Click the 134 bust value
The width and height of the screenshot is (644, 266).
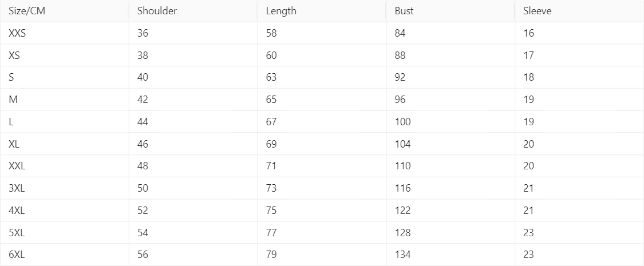point(402,255)
